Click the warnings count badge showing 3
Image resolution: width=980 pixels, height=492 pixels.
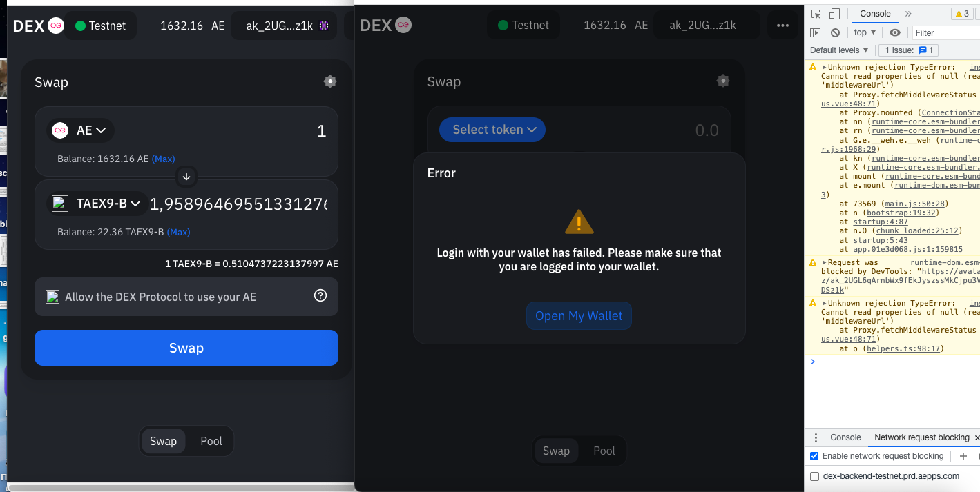[x=962, y=14]
